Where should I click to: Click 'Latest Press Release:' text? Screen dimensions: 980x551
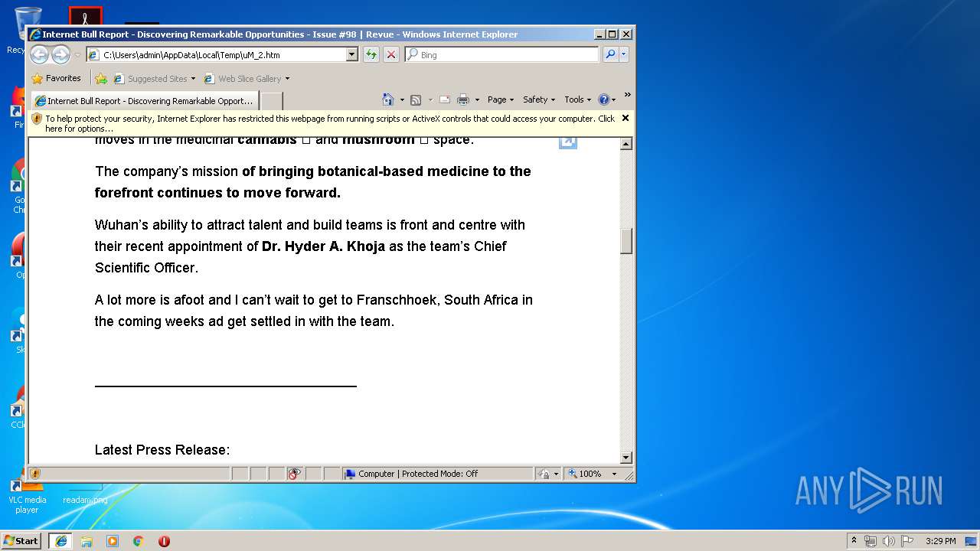[162, 450]
